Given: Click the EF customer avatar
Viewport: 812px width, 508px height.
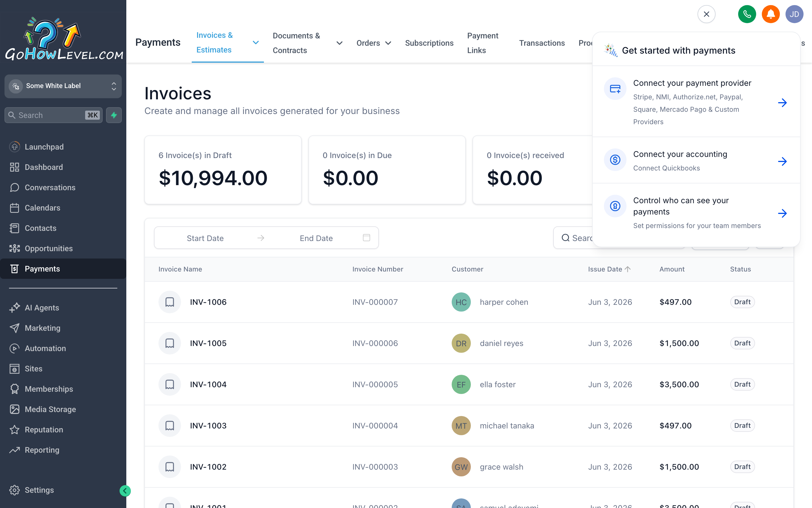Looking at the screenshot, I should coord(461,384).
